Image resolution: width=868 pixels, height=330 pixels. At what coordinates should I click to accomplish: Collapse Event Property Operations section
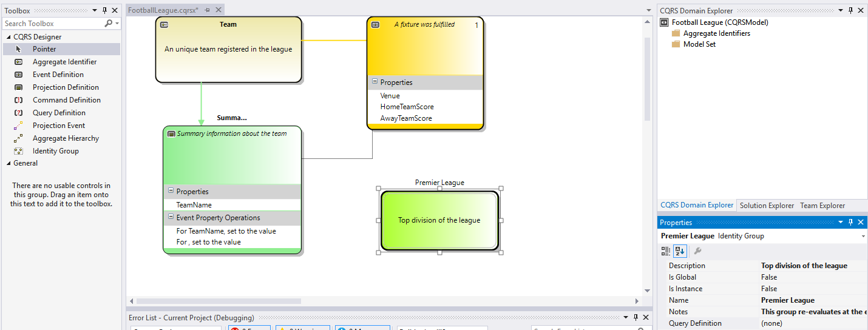pos(171,217)
